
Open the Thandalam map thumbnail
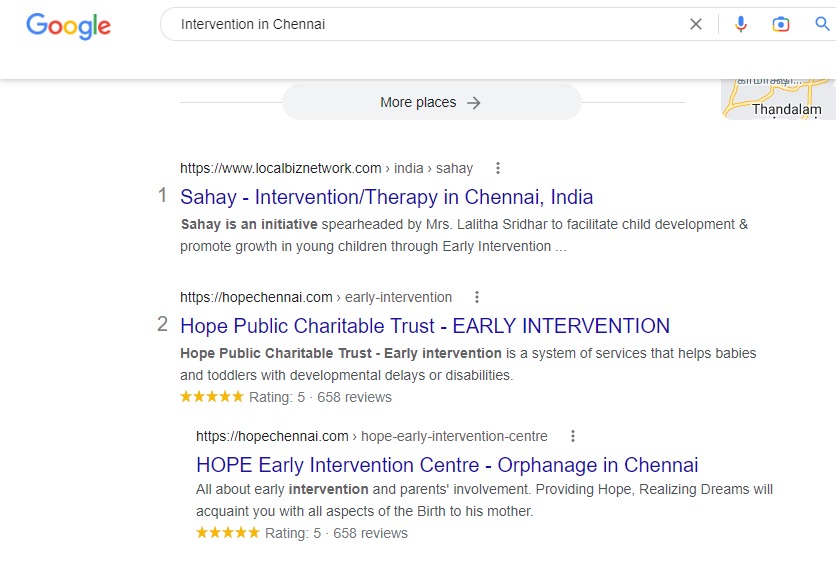778,99
